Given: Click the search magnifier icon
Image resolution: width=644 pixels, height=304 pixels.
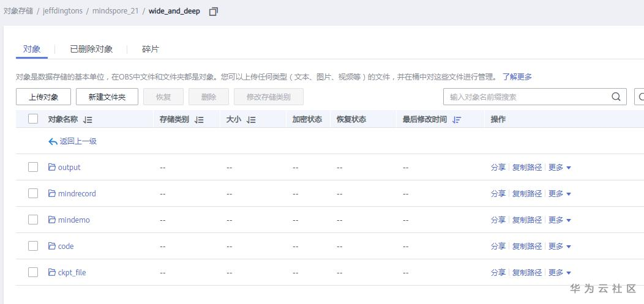Looking at the screenshot, I should (616, 97).
